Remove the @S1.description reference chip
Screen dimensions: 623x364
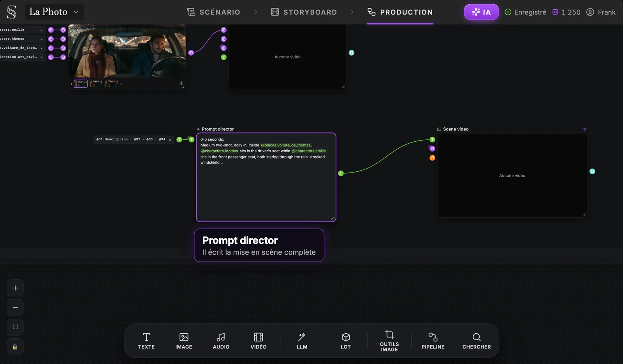tap(170, 140)
